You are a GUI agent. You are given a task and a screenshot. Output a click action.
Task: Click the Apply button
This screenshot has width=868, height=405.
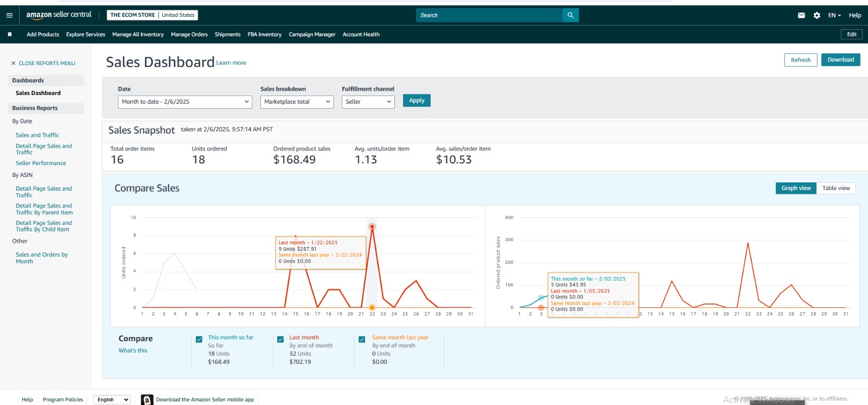tap(416, 100)
